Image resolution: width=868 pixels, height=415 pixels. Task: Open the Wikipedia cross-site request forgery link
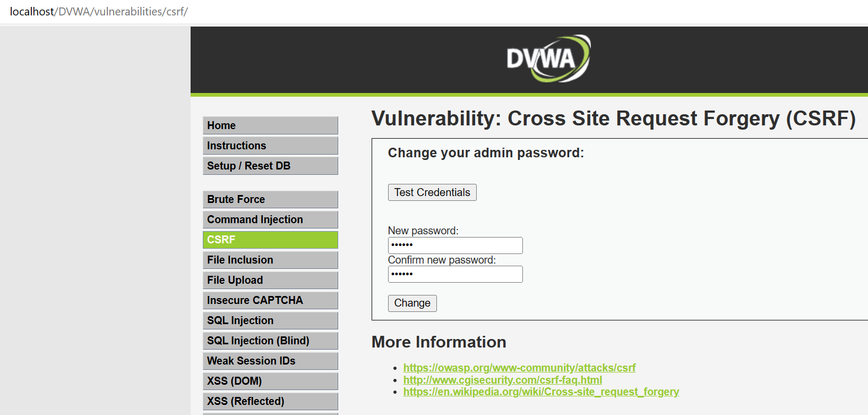point(540,392)
